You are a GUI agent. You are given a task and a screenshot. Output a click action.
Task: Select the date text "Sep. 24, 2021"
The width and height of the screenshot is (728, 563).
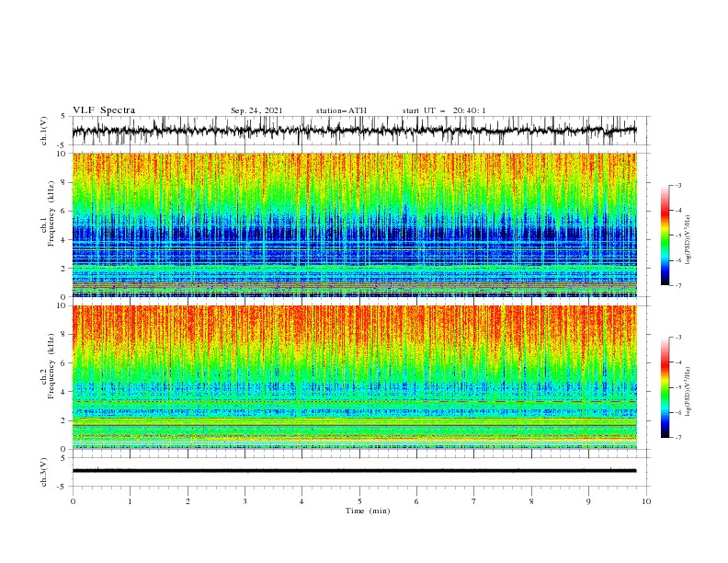pos(256,110)
